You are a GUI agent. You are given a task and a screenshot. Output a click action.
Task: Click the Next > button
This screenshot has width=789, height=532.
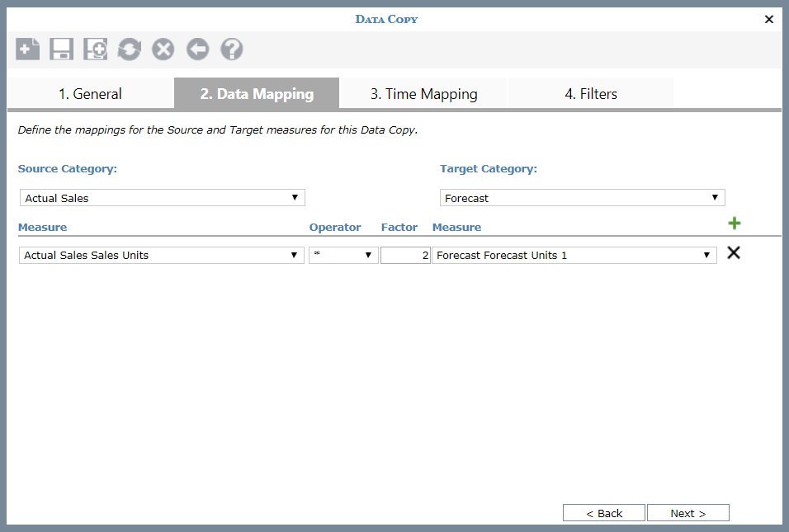[x=687, y=513]
